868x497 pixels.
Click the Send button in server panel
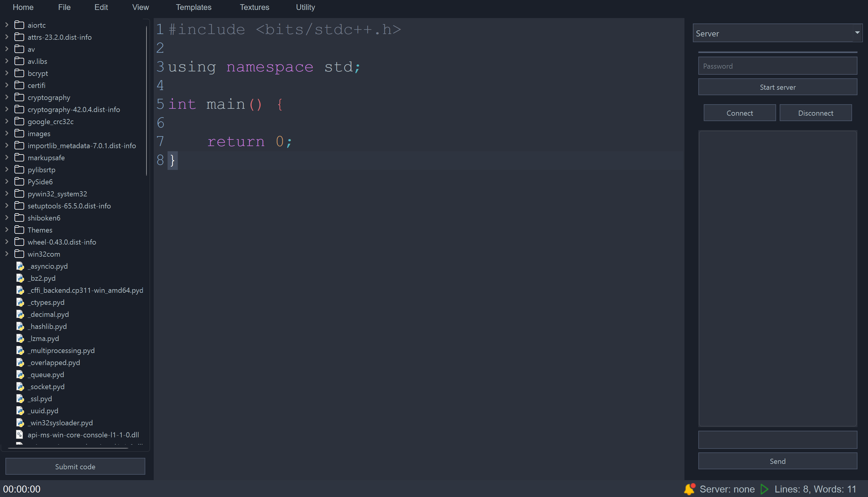tap(777, 461)
